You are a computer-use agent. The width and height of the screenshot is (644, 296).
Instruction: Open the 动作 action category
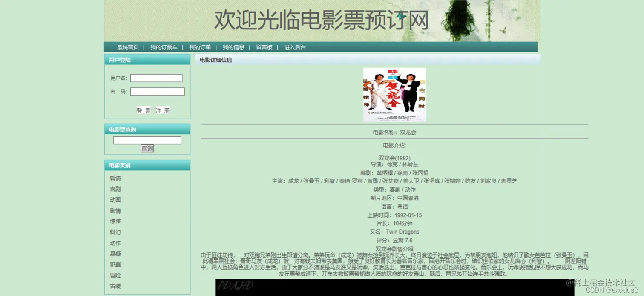(x=115, y=243)
